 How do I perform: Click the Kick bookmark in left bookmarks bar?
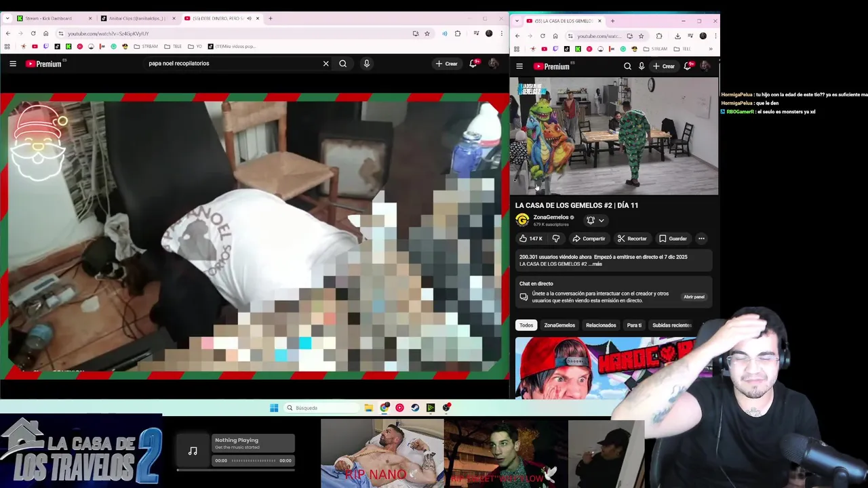(68, 47)
